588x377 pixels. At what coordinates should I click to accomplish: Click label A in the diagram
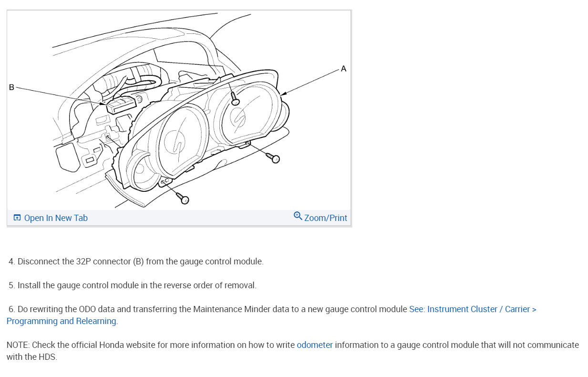tap(343, 69)
